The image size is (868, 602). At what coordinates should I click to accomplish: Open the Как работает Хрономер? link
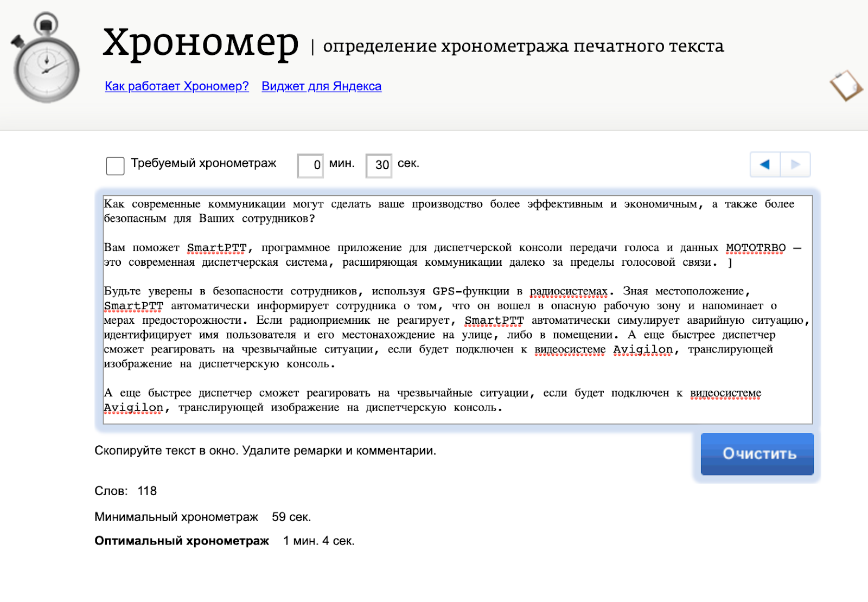(x=176, y=86)
